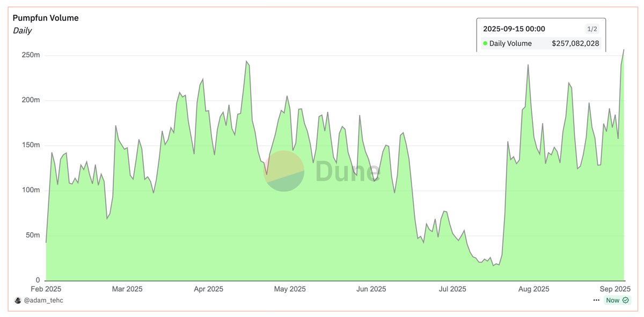Click the Daily Volume tooltip label
644x317 pixels.
coord(510,44)
